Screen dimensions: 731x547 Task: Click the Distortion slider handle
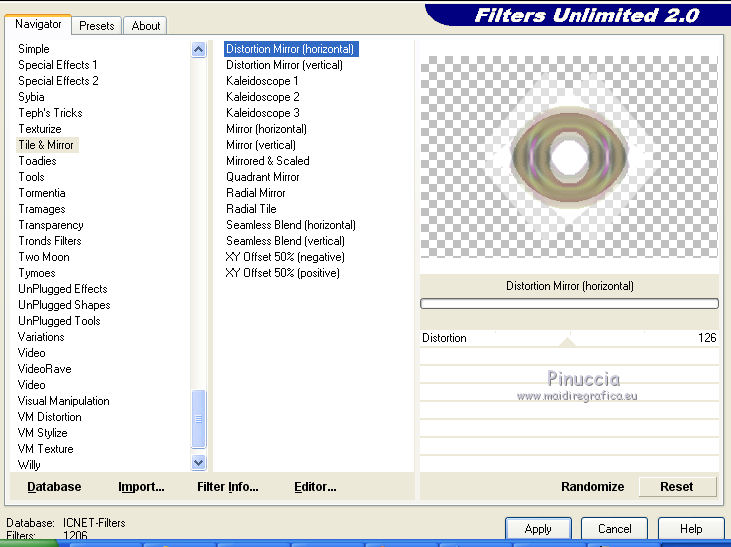[x=567, y=342]
